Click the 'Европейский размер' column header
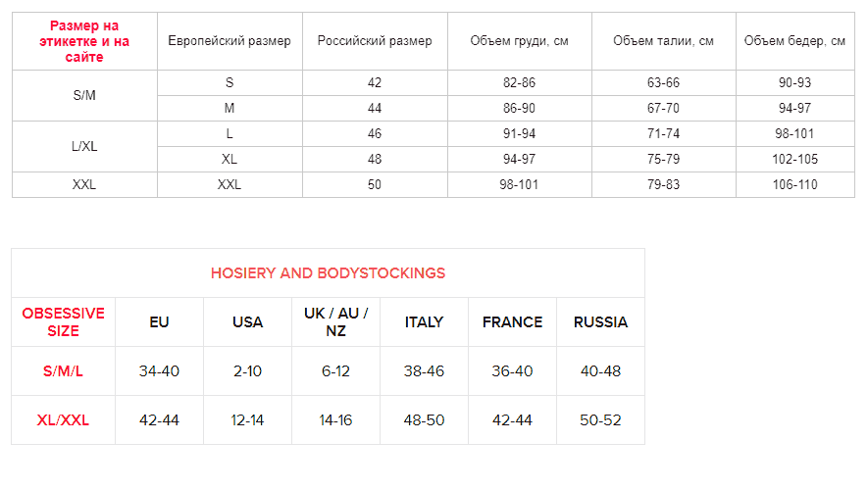The height and width of the screenshot is (490, 868). (x=230, y=41)
